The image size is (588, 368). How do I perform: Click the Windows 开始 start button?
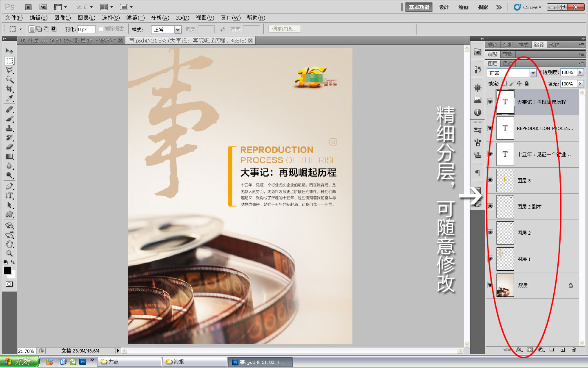20,361
